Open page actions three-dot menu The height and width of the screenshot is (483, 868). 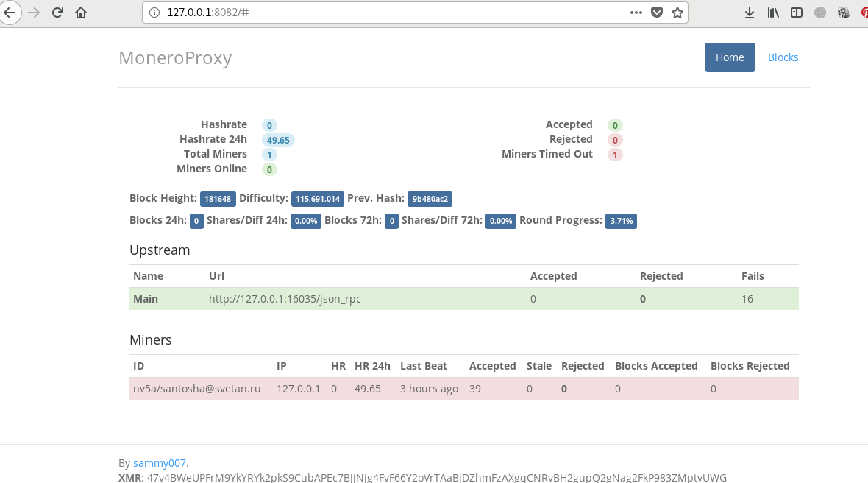click(x=636, y=13)
